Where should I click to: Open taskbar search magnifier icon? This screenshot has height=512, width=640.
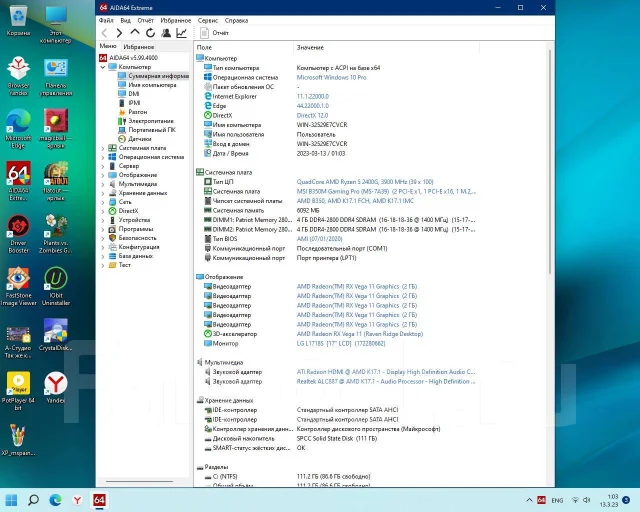coord(33,500)
